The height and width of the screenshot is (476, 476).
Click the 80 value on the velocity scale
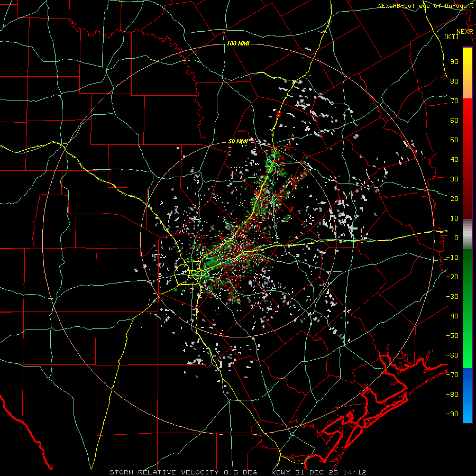(454, 81)
